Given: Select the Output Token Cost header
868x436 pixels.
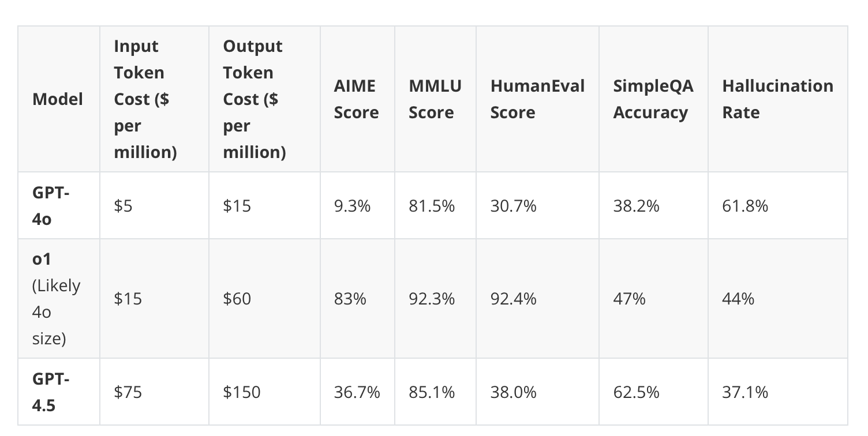Looking at the screenshot, I should [x=255, y=99].
